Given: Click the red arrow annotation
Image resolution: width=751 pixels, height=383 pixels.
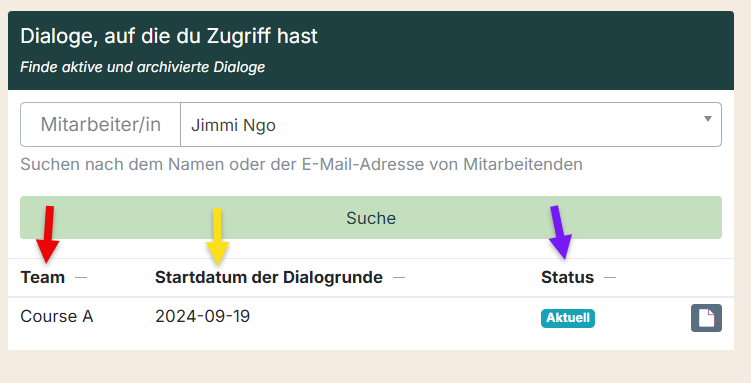Looking at the screenshot, I should [x=47, y=234].
